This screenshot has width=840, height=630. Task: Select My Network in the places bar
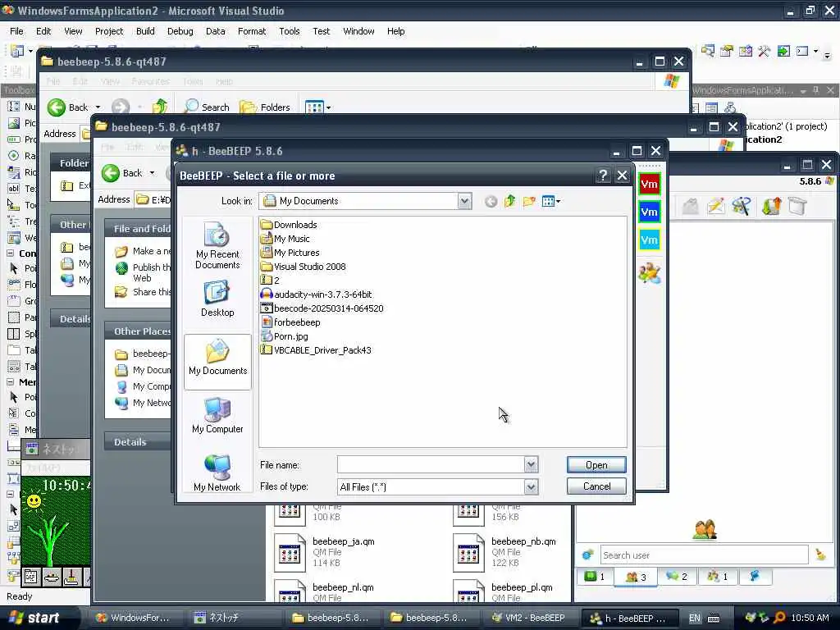217,473
